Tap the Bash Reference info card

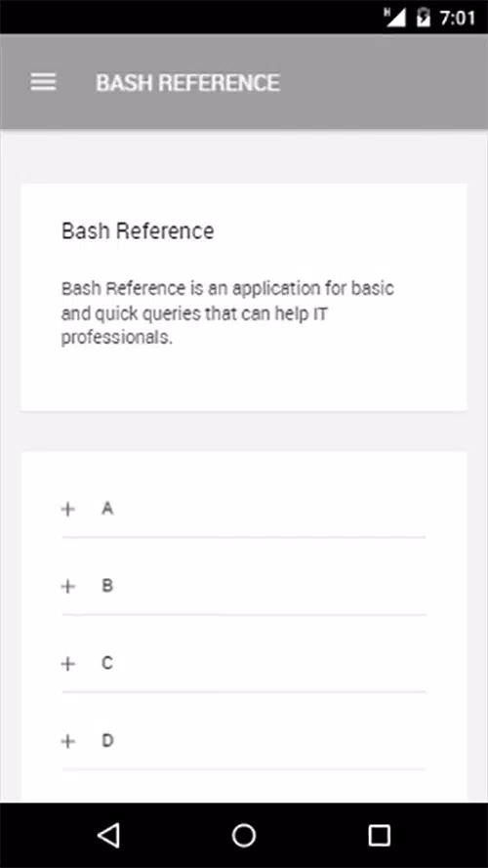[244, 297]
